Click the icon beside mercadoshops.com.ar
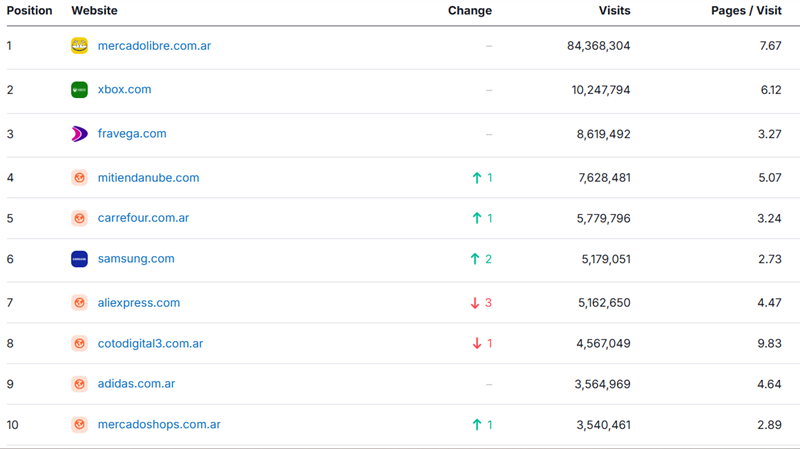The height and width of the screenshot is (449, 800). pyautogui.click(x=79, y=425)
